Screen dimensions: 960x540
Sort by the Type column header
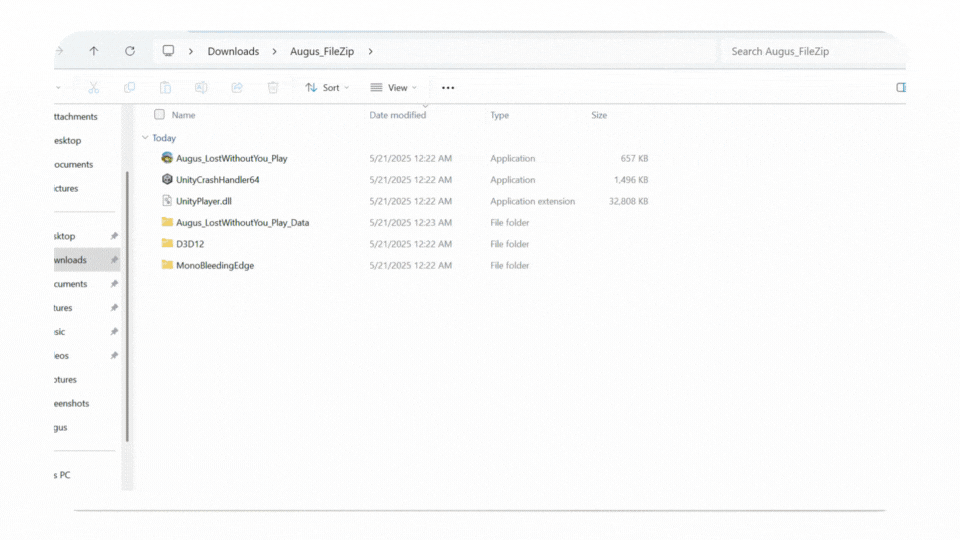(500, 115)
